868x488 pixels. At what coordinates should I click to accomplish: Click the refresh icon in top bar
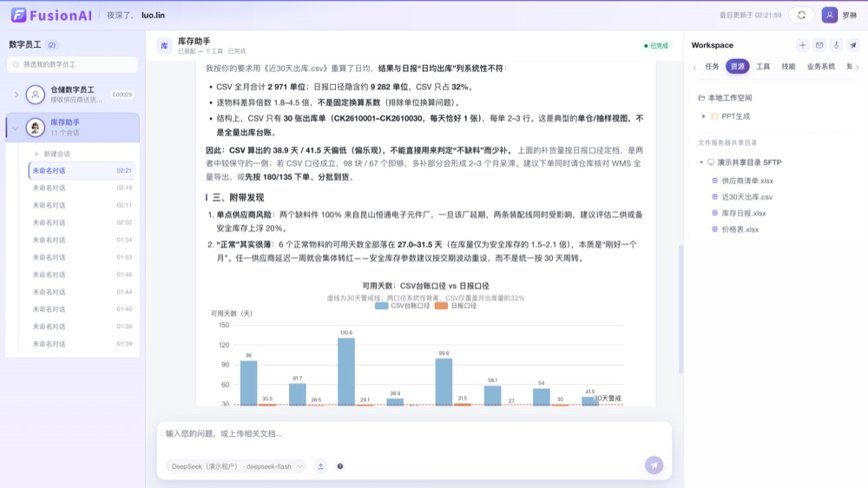801,15
